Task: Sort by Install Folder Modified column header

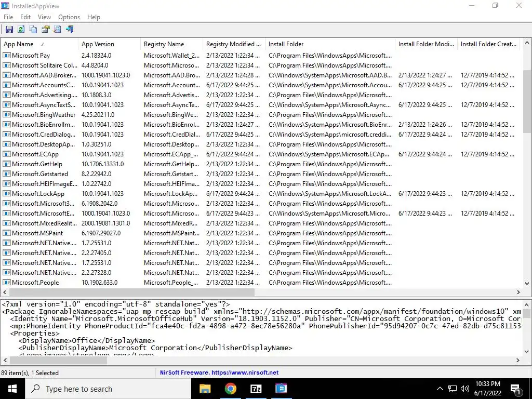Action: tap(426, 44)
